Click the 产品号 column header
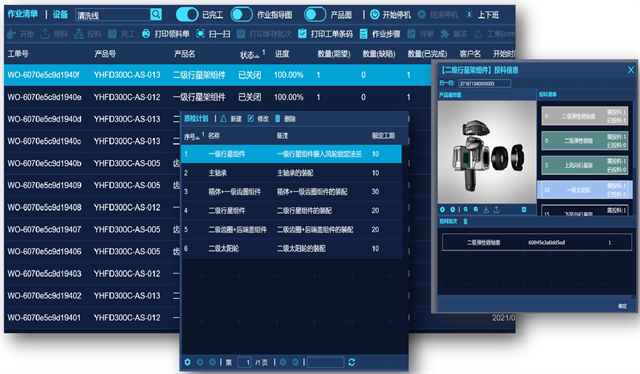Screen dimensions: 640x374 (x=105, y=54)
